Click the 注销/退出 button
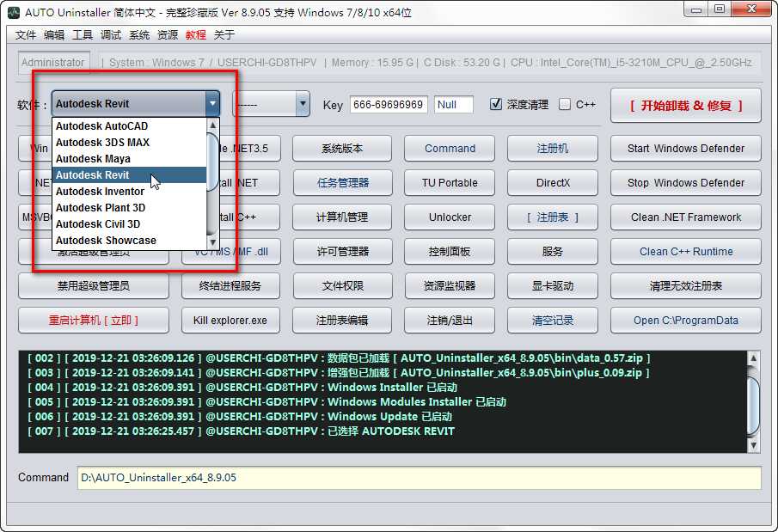 click(450, 320)
